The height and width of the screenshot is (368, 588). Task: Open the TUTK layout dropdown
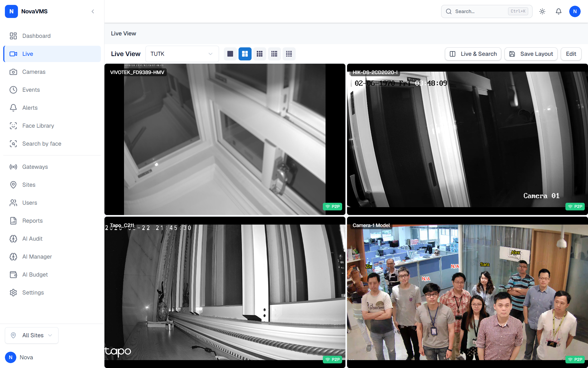point(182,54)
